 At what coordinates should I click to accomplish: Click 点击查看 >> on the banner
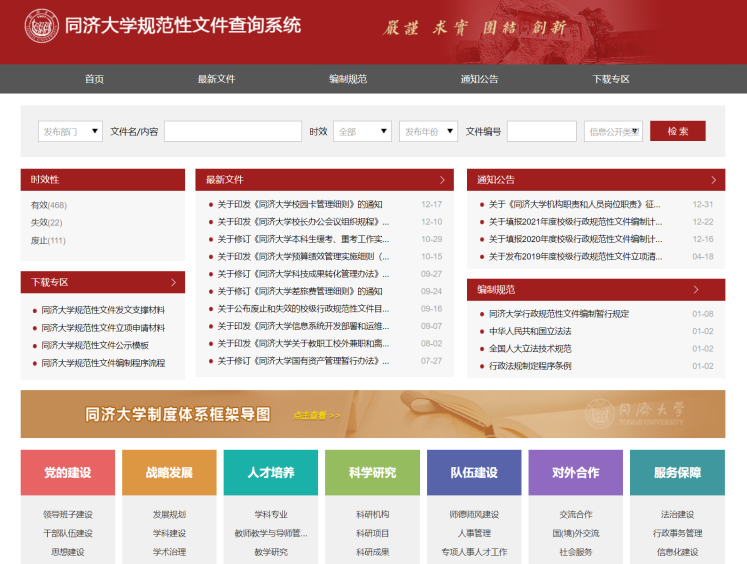point(316,415)
